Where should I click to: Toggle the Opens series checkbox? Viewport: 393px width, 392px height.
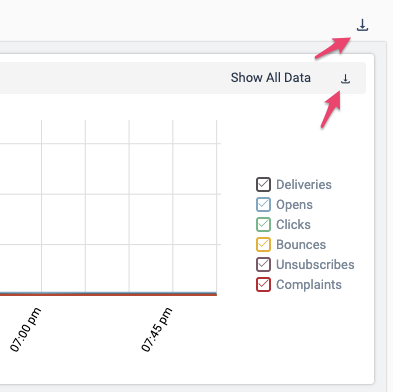pos(263,204)
